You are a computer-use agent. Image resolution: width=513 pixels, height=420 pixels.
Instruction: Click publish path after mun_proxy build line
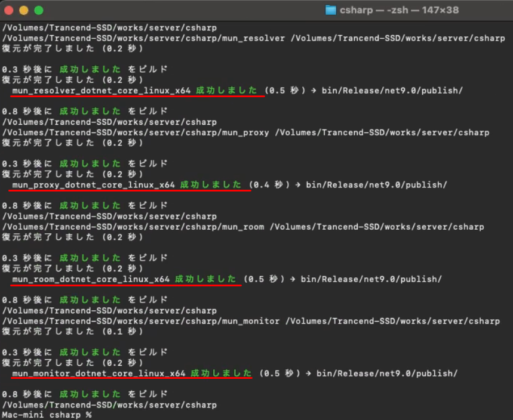(x=376, y=184)
